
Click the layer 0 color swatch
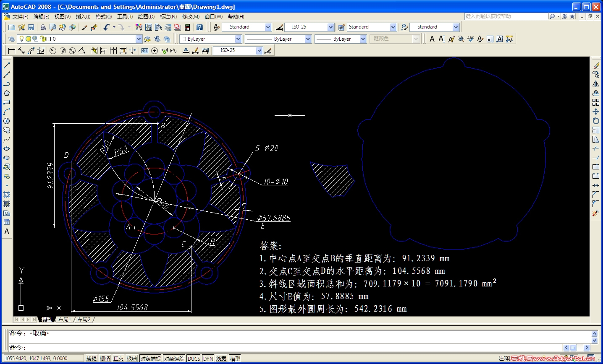pos(48,39)
